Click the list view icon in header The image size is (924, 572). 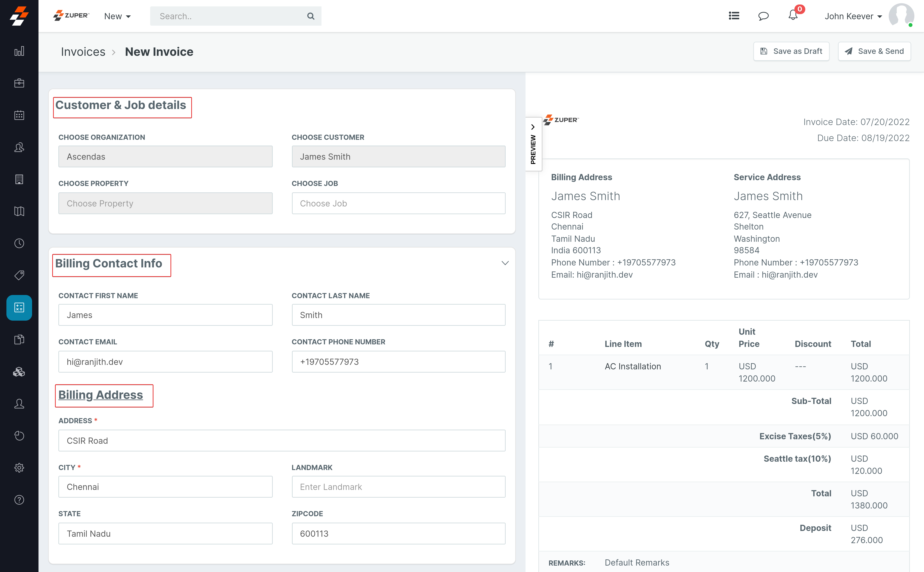[734, 16]
